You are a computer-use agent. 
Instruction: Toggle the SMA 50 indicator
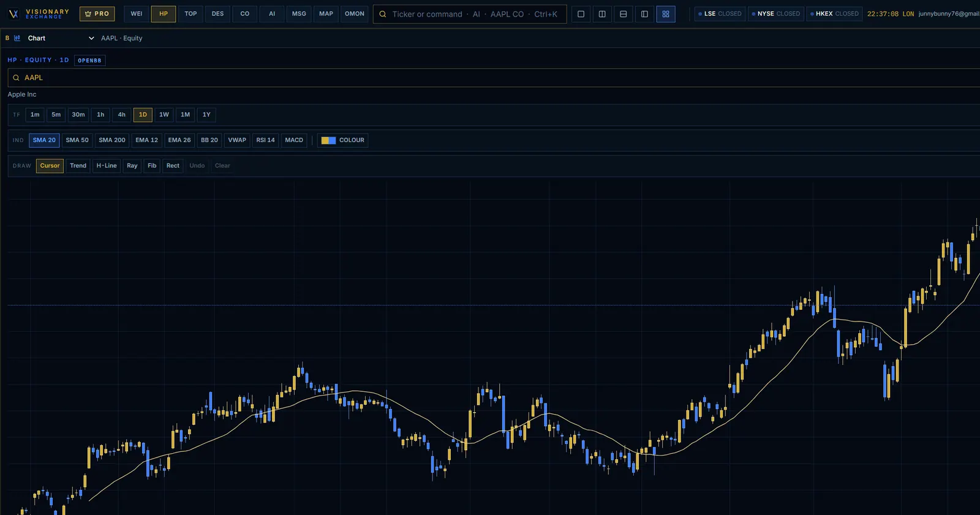[x=77, y=140]
